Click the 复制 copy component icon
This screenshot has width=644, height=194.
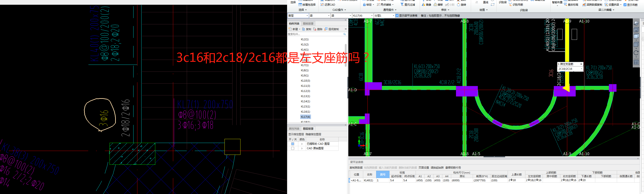[x=303, y=29]
